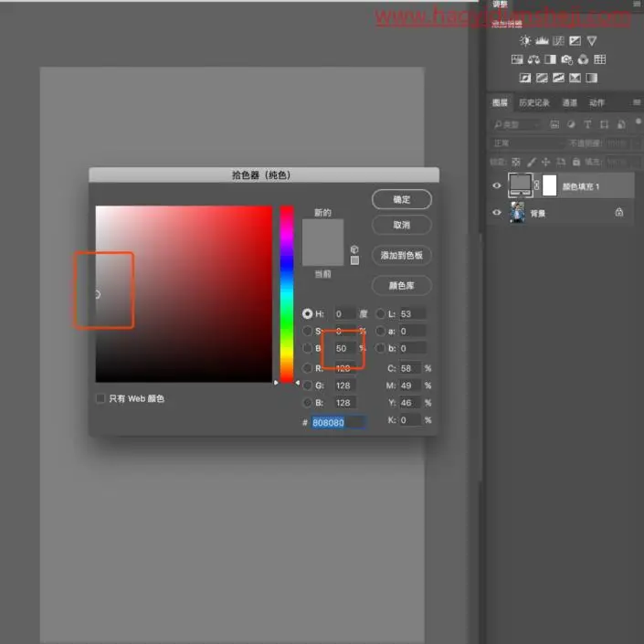Confirm the color with 确定 button
The height and width of the screenshot is (644, 644).
(x=402, y=200)
